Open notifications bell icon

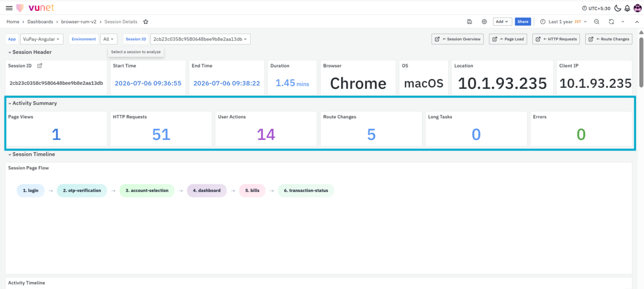click(x=627, y=8)
